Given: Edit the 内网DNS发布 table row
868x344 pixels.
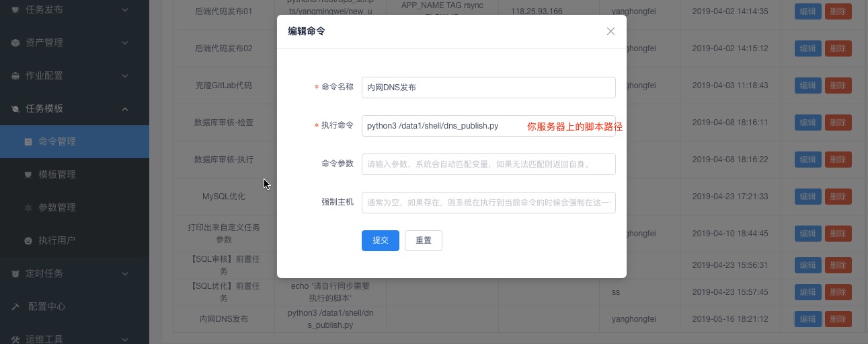Looking at the screenshot, I should coord(808,319).
